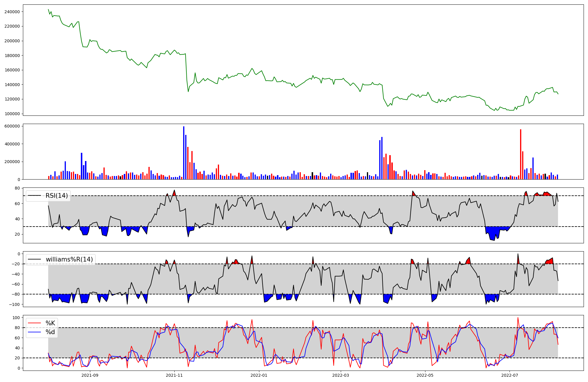Click the 600000 volume axis label
This screenshot has height=382, width=588.
pyautogui.click(x=12, y=126)
